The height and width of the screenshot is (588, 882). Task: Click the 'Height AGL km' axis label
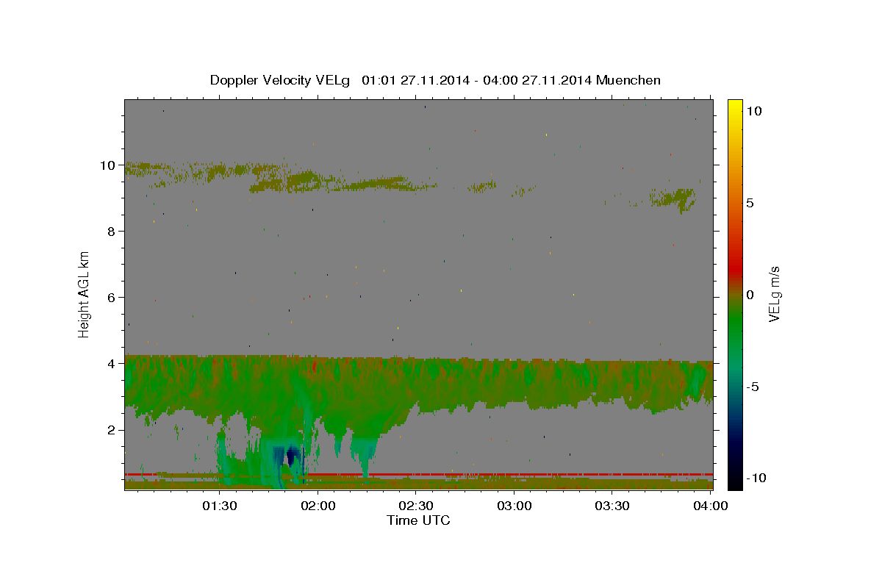point(85,294)
